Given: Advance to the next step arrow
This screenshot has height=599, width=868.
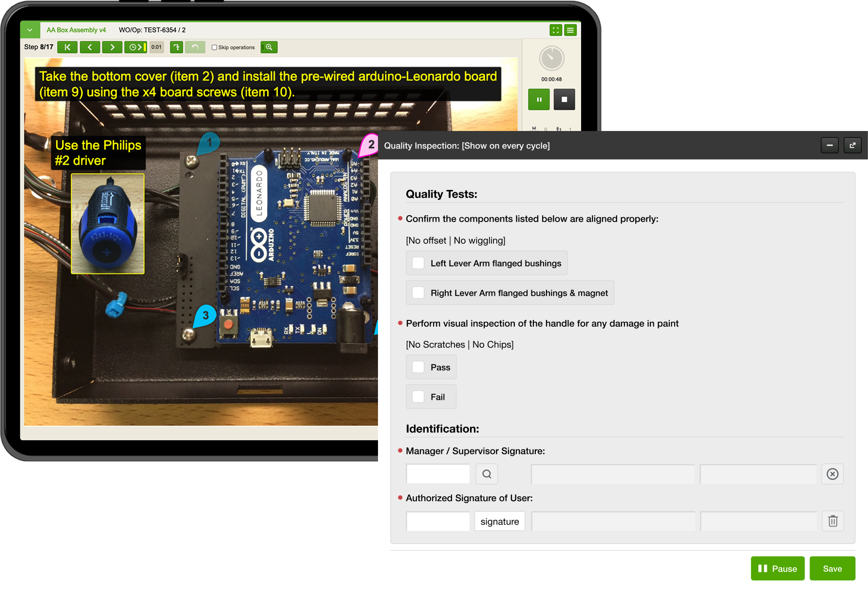Looking at the screenshot, I should coord(112,47).
